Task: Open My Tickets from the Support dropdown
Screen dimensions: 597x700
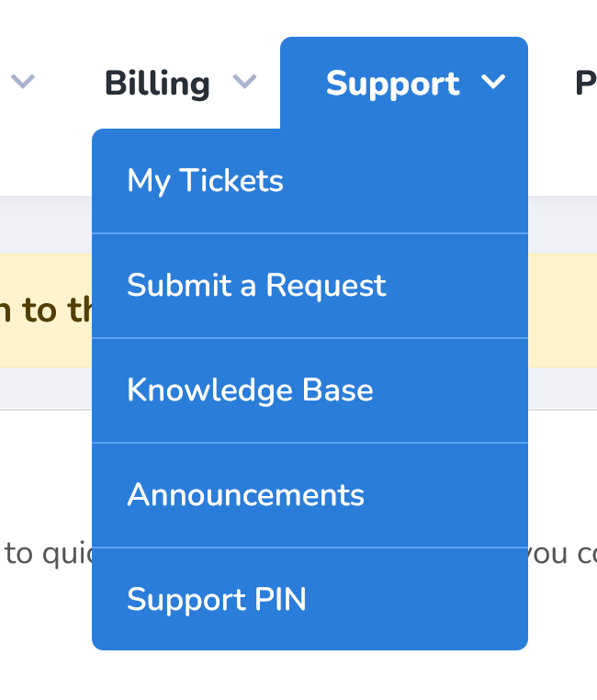Action: (310, 181)
